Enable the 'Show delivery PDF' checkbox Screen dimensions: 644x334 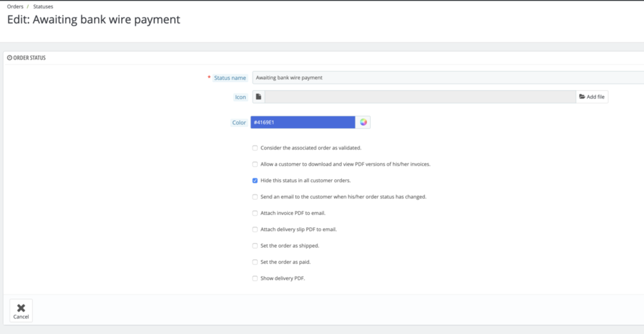point(255,279)
